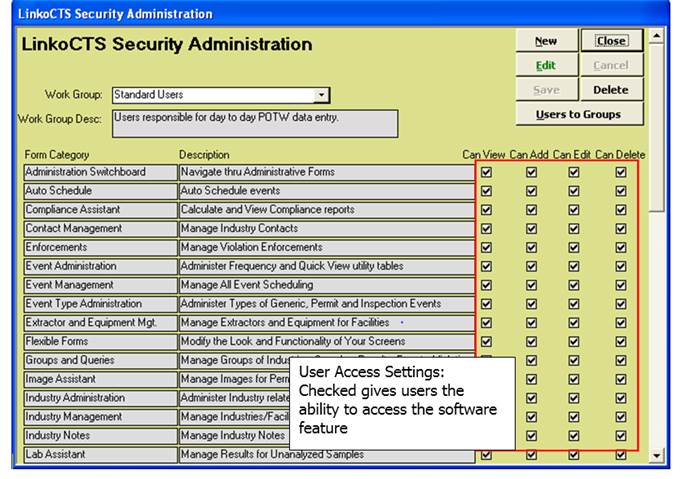Screen dimensions: 681x479
Task: Click the New button
Action: pyautogui.click(x=545, y=41)
